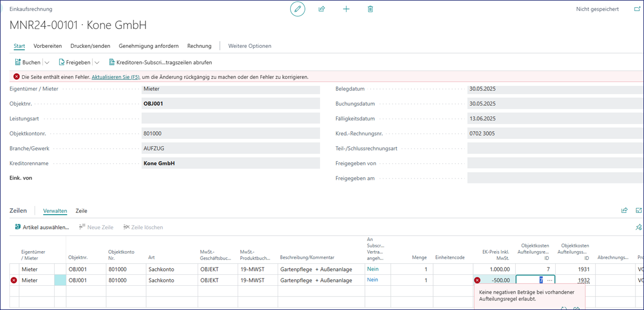The height and width of the screenshot is (310, 644).
Task: Click share icon in Zeilen section
Action: tap(624, 211)
